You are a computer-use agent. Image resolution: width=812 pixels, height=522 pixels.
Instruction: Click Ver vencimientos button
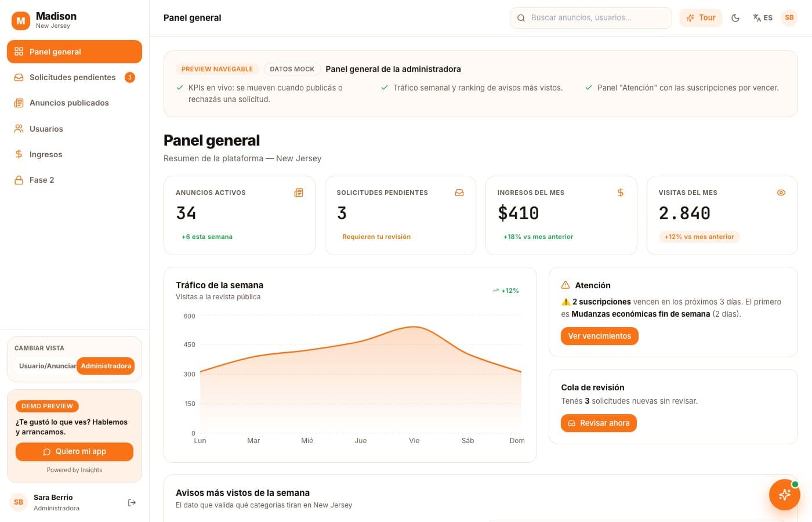point(599,336)
